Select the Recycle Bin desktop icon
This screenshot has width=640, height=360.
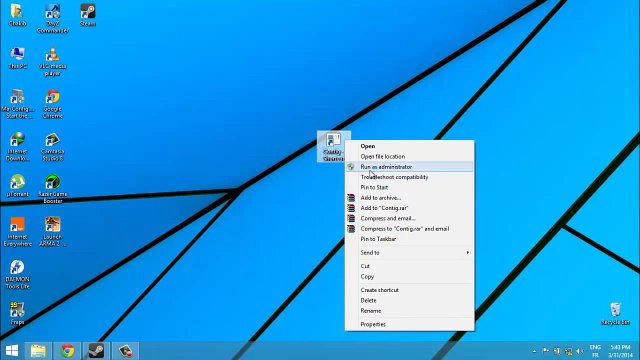(615, 313)
